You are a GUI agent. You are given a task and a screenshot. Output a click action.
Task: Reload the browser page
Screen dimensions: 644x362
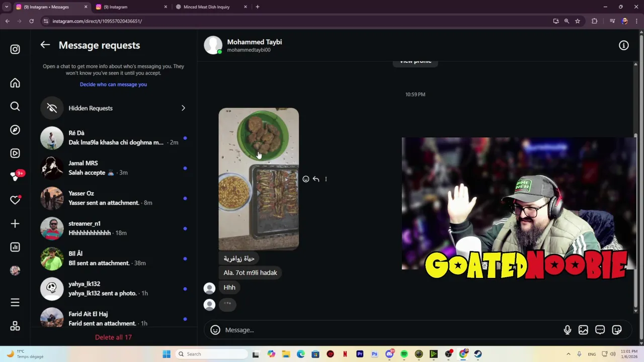tap(31, 21)
